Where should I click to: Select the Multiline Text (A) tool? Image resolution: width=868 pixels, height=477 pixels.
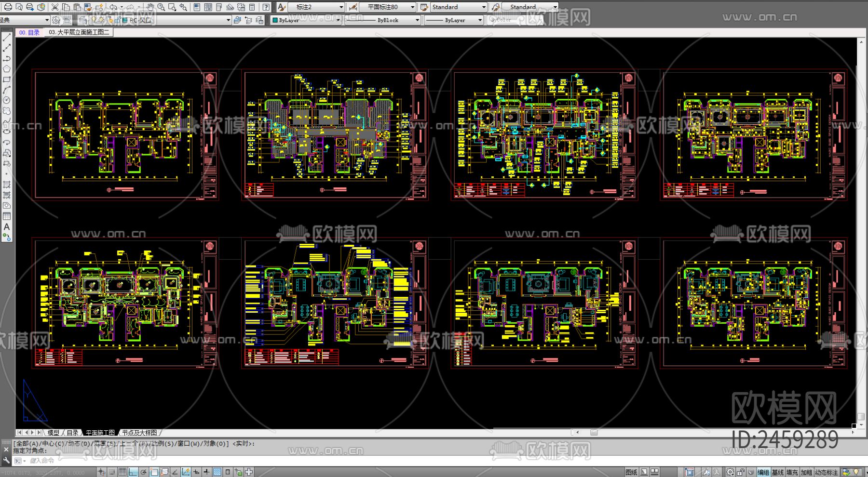[7, 226]
